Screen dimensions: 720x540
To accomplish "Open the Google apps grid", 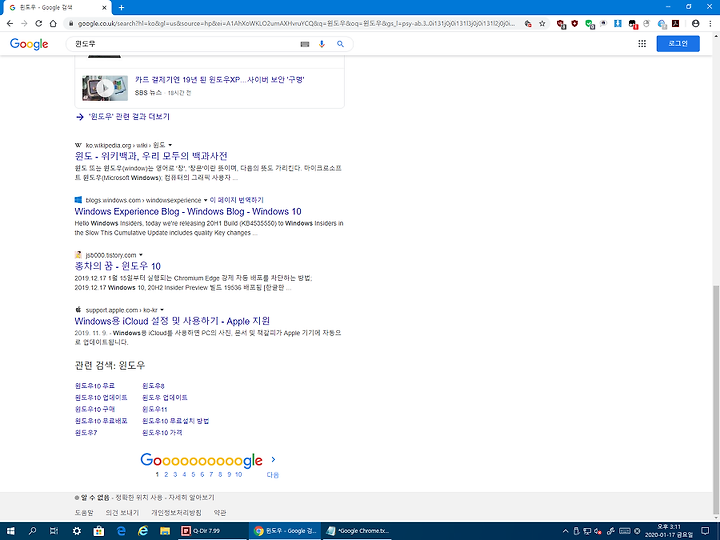I will pyautogui.click(x=642, y=44).
